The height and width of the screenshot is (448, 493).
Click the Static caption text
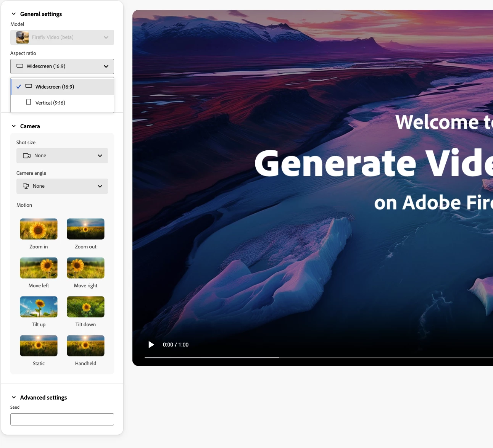point(39,364)
